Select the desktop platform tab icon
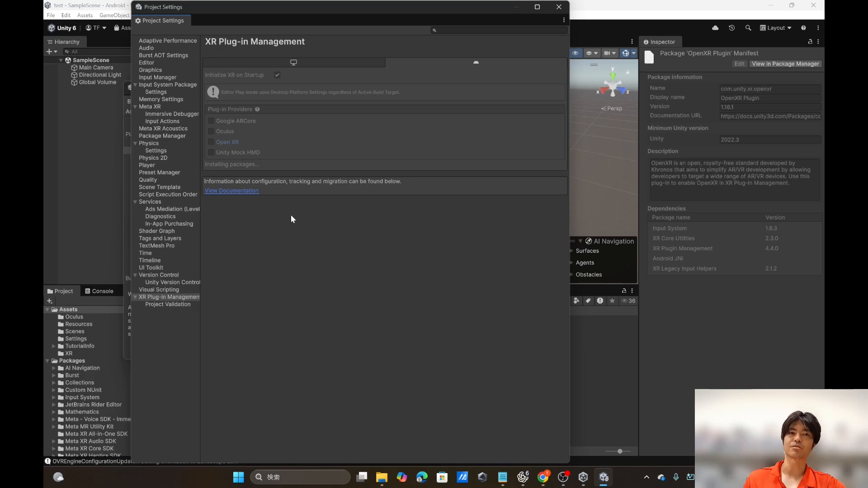This screenshot has width=868, height=488. 294,62
